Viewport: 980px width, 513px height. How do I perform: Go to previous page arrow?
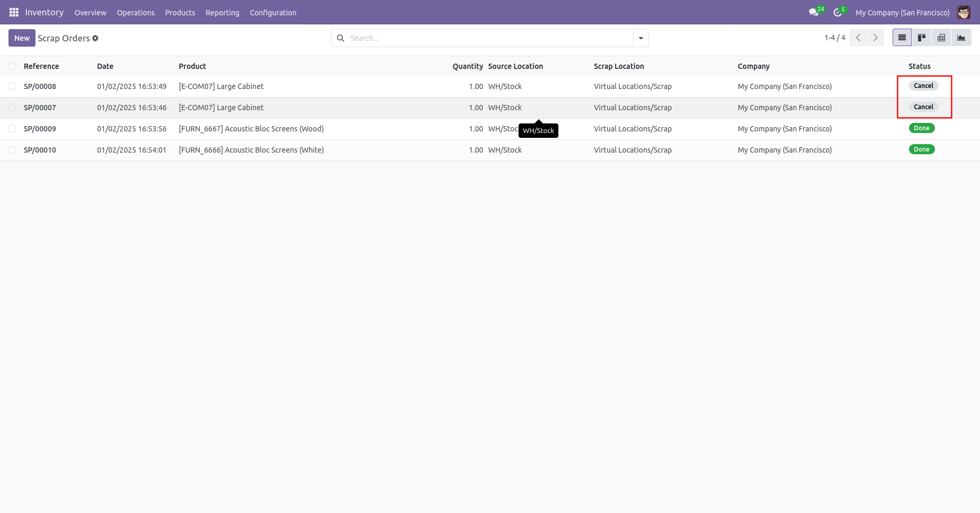tap(858, 38)
